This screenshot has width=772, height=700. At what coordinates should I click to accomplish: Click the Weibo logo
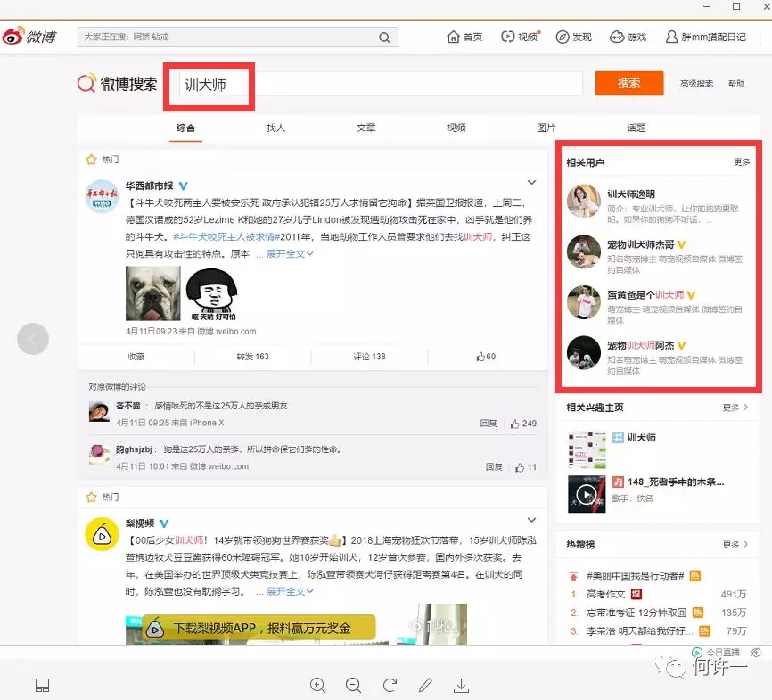pyautogui.click(x=29, y=37)
